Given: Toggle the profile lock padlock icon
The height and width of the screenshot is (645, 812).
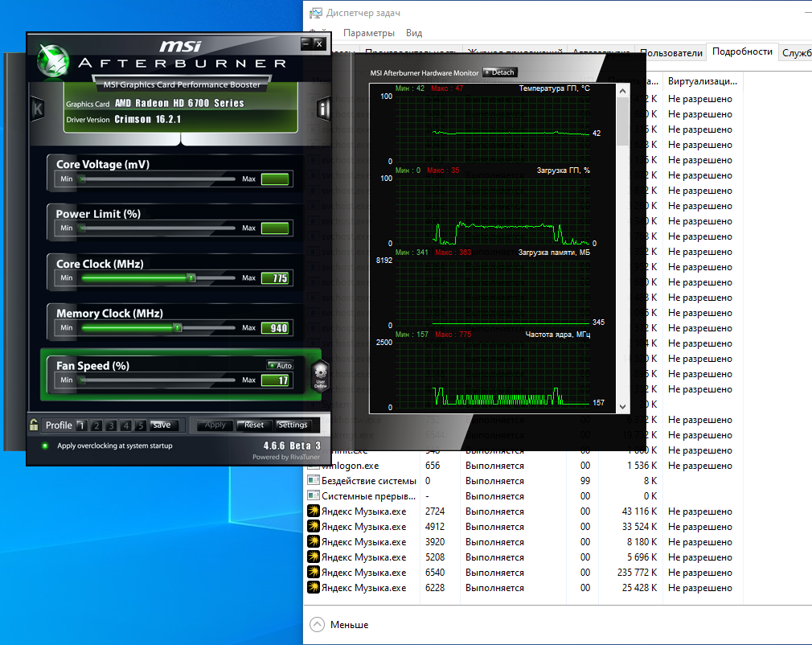Looking at the screenshot, I should (34, 425).
